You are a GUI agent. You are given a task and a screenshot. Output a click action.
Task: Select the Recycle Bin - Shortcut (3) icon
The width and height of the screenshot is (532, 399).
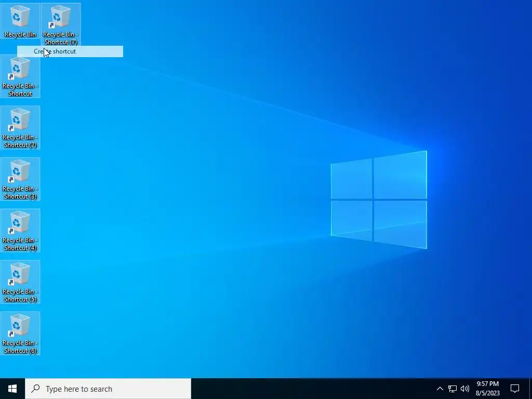pos(20,179)
